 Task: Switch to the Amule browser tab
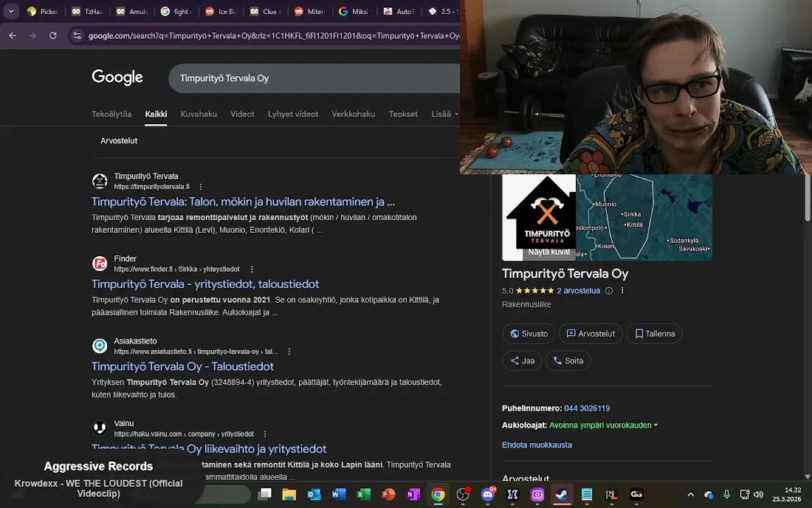click(x=132, y=11)
